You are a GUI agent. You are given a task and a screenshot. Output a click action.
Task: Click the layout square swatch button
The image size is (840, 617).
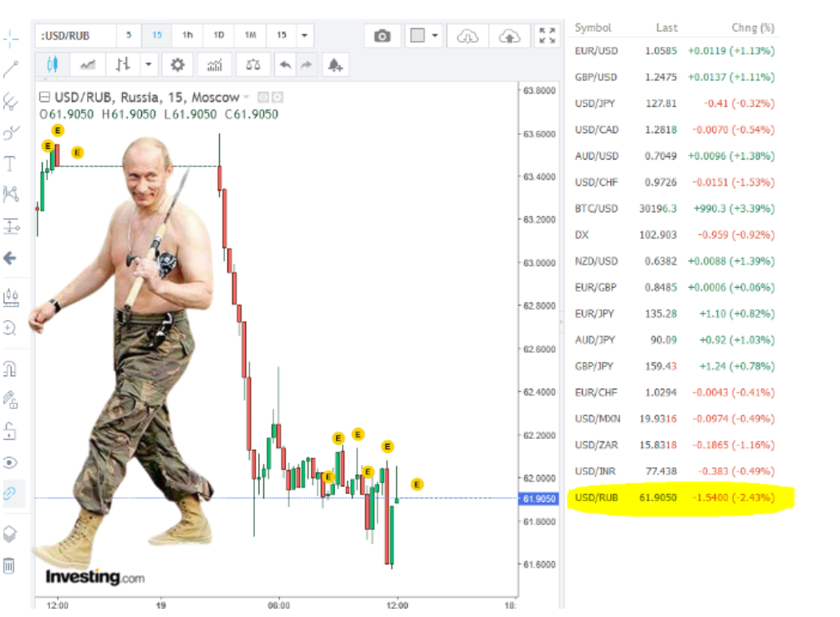click(417, 35)
